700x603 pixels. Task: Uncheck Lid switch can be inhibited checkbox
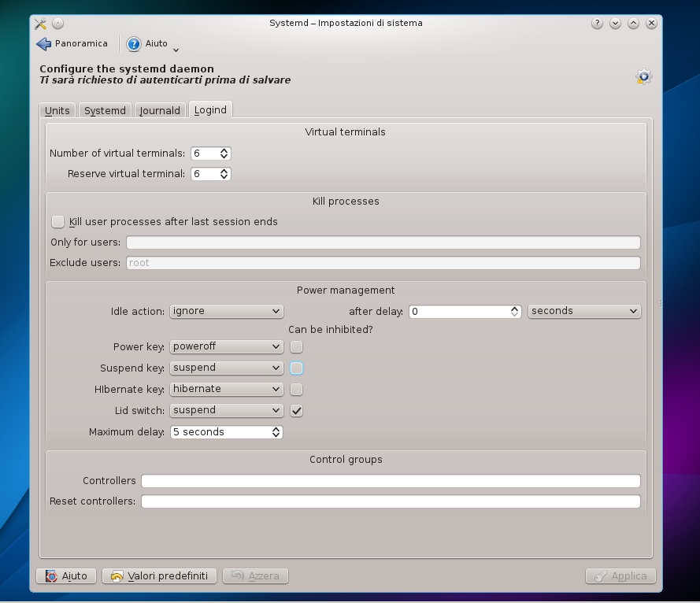(296, 411)
